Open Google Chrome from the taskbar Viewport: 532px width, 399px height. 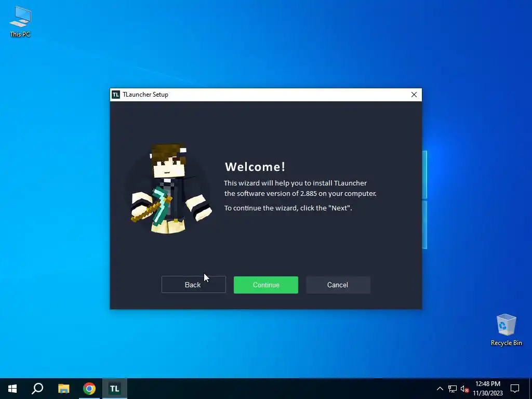tap(89, 389)
